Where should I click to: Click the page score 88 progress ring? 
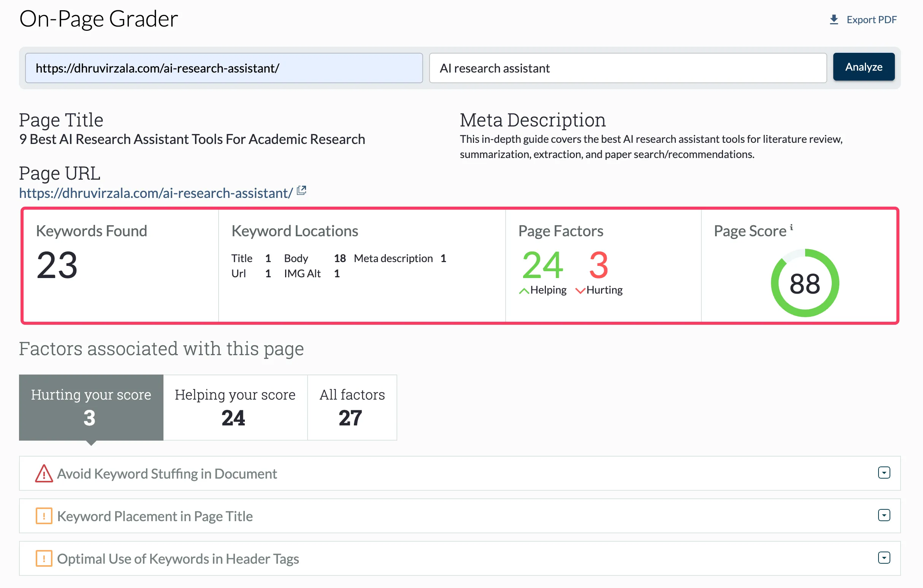805,283
